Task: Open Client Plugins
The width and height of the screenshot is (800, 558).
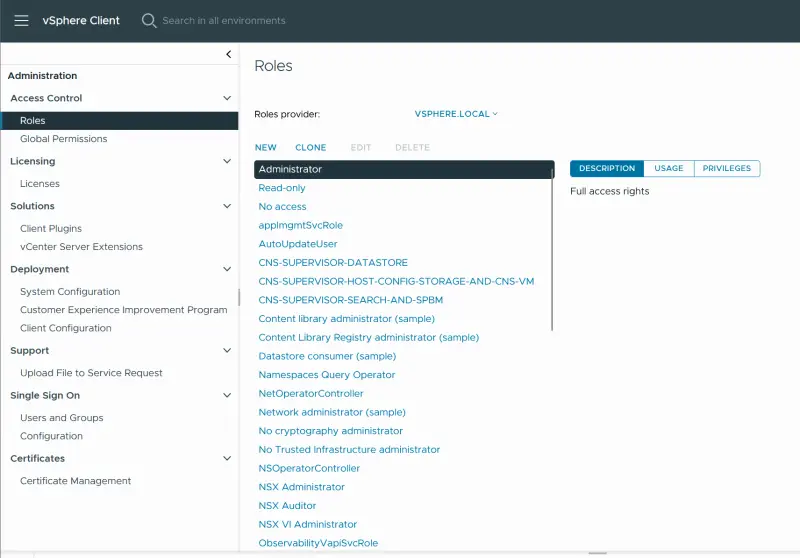Action: (x=51, y=229)
